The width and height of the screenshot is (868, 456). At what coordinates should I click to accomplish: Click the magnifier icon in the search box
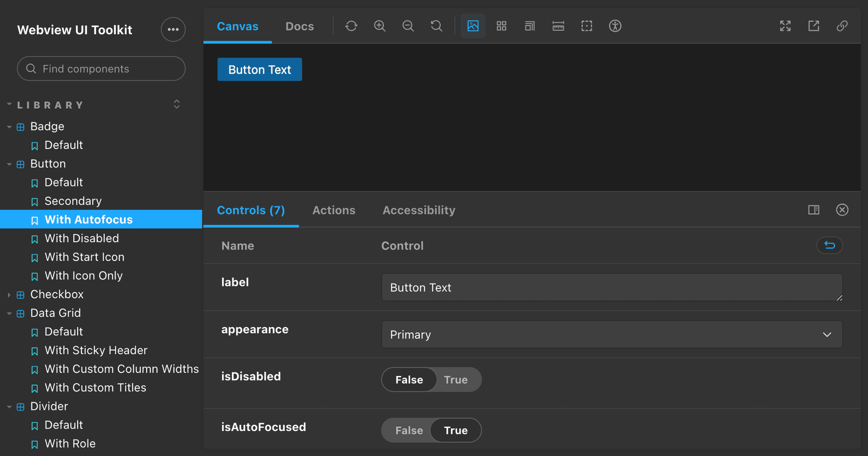point(31,69)
